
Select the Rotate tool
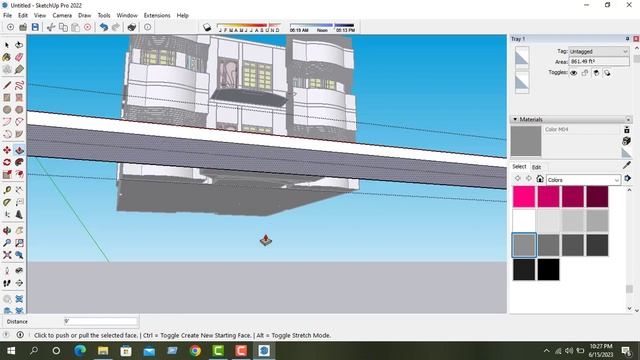point(7,162)
